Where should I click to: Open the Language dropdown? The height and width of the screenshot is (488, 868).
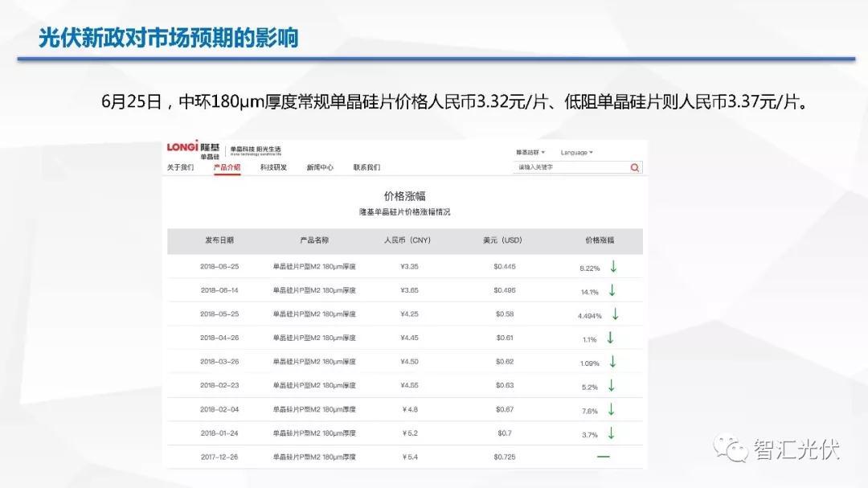576,152
